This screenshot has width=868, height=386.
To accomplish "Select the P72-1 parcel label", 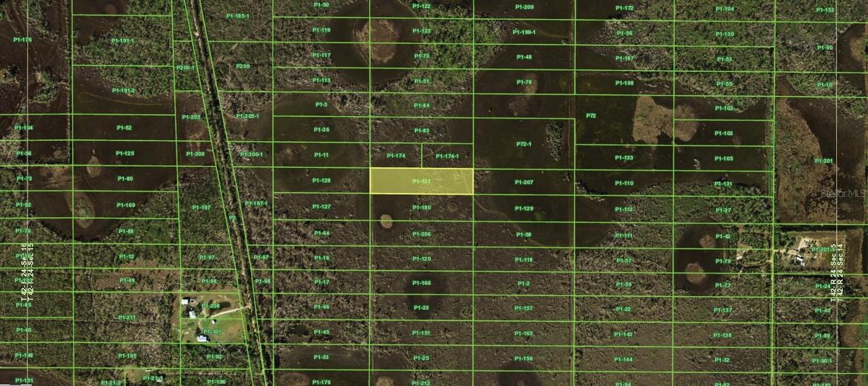I will coord(524,144).
